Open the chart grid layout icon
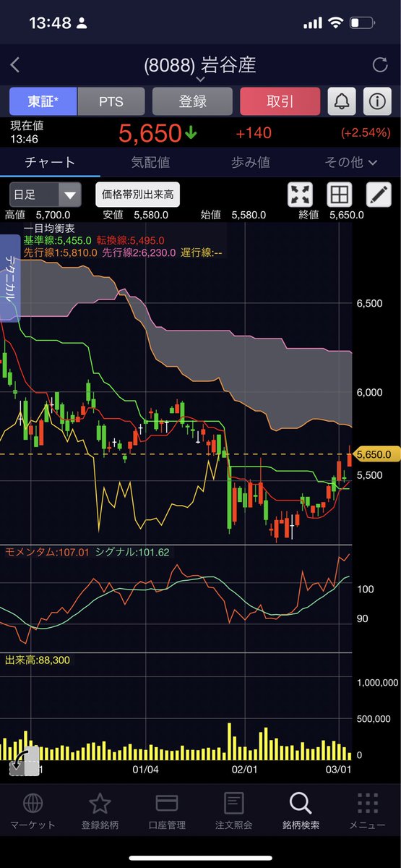Screen dimensions: 401x868 point(339,195)
